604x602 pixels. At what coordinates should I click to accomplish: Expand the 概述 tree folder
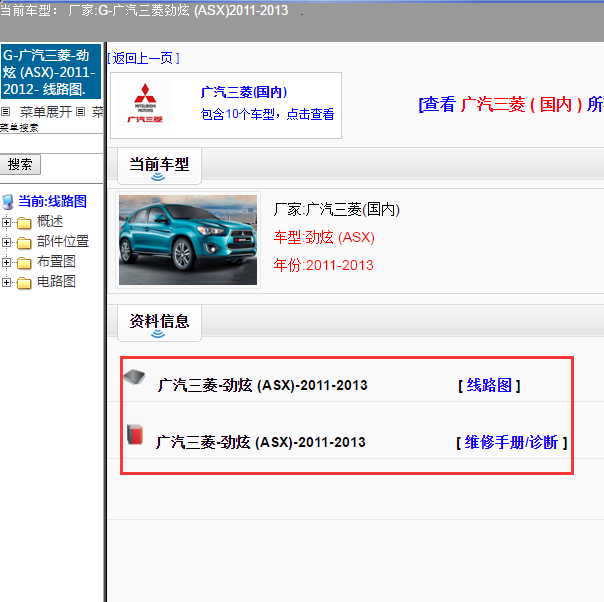pyautogui.click(x=6, y=222)
